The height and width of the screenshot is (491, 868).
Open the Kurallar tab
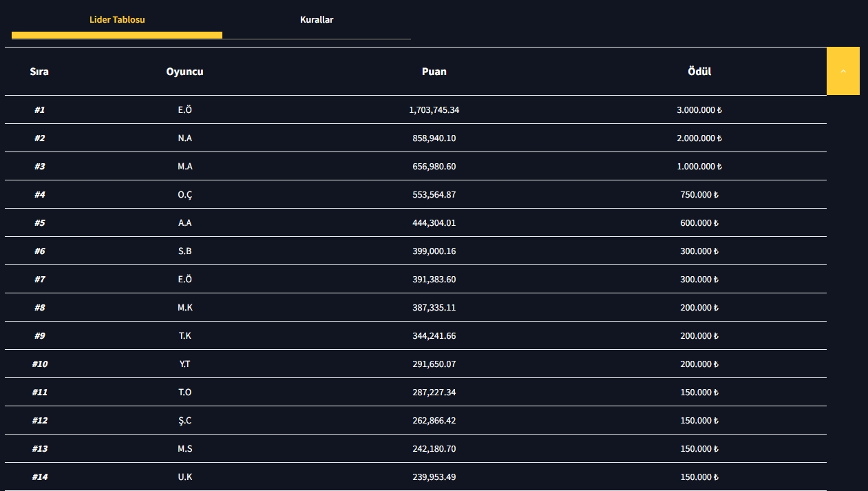click(317, 19)
